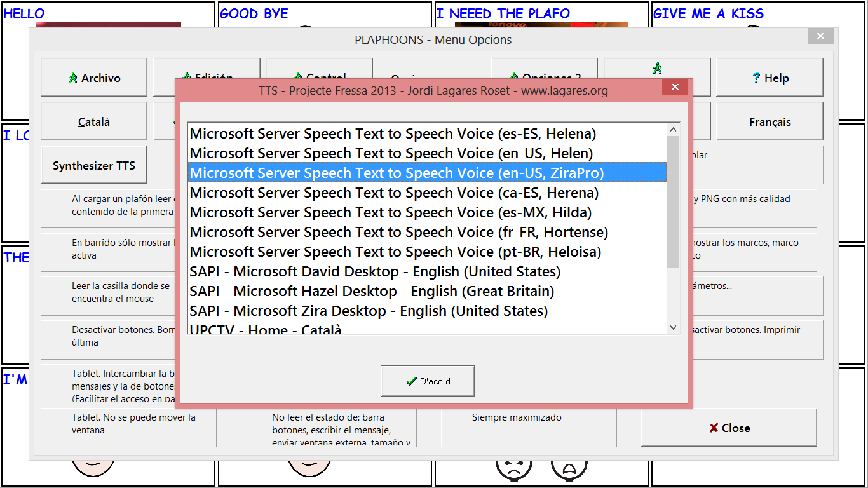Select the fr-FR Hortense voice
Viewport: 868px width, 488px height.
point(427,232)
